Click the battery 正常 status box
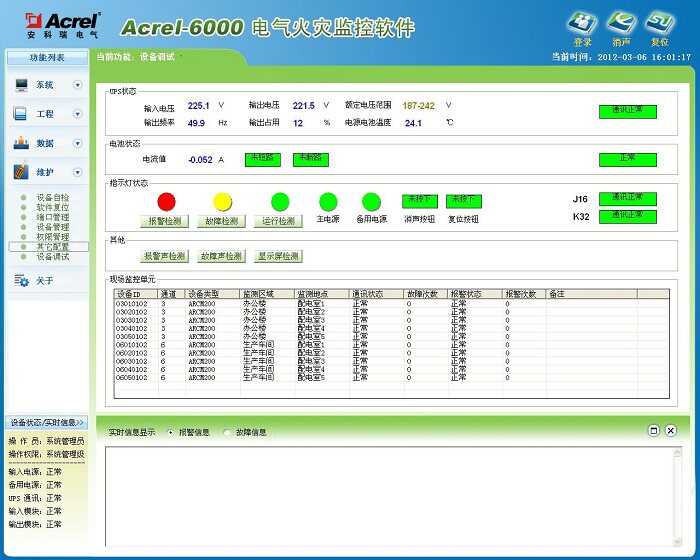Viewport: 700px width, 560px height. coord(628,160)
